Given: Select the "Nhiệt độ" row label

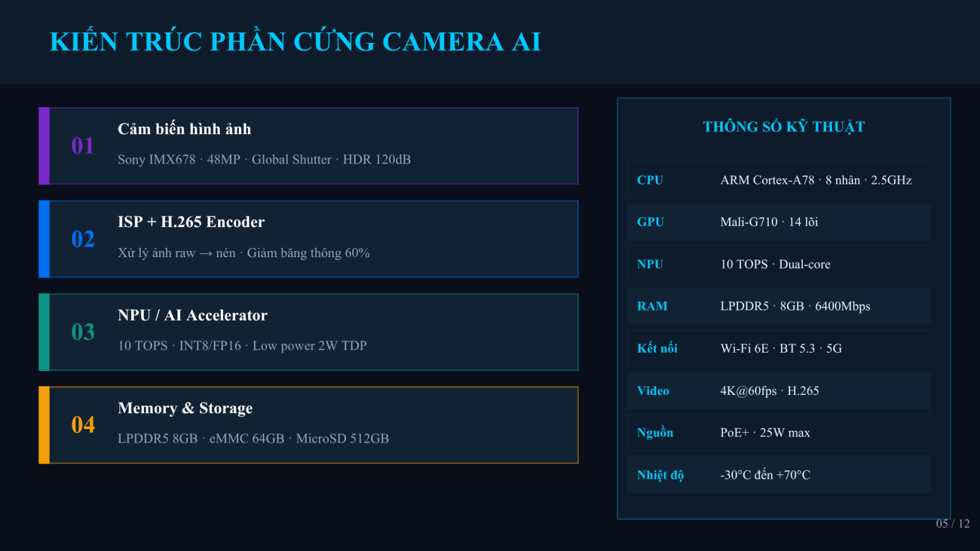Looking at the screenshot, I should click(660, 475).
